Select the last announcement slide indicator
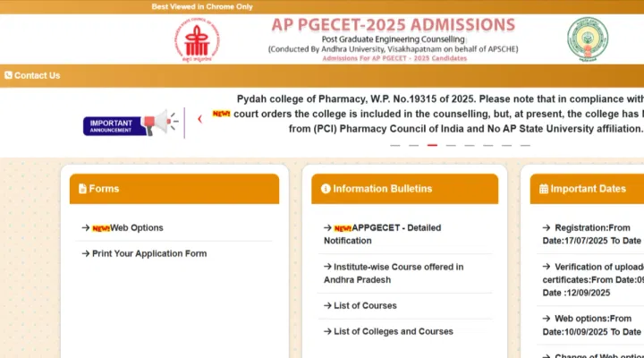This screenshot has width=644, height=358. click(526, 145)
